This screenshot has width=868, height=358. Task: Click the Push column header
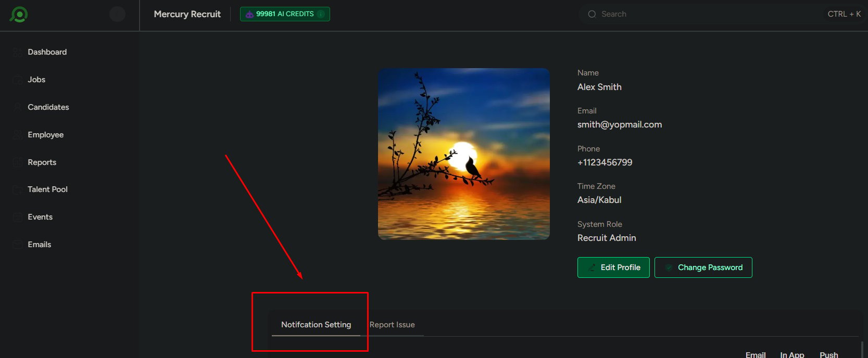click(829, 354)
